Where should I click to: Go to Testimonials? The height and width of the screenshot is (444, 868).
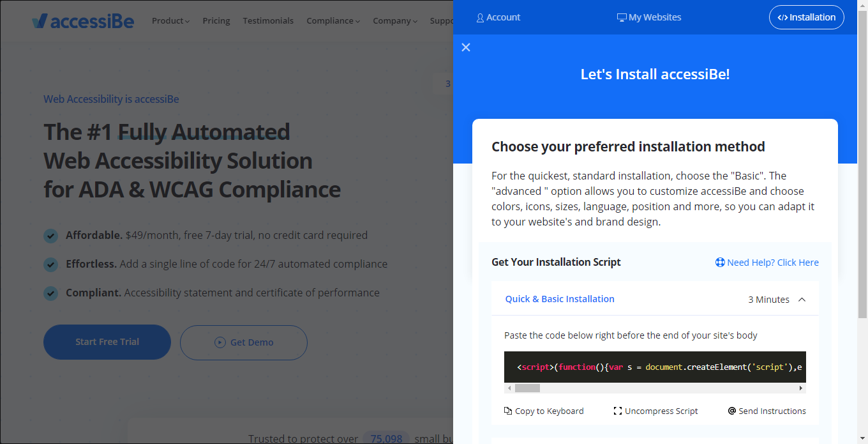pyautogui.click(x=268, y=21)
